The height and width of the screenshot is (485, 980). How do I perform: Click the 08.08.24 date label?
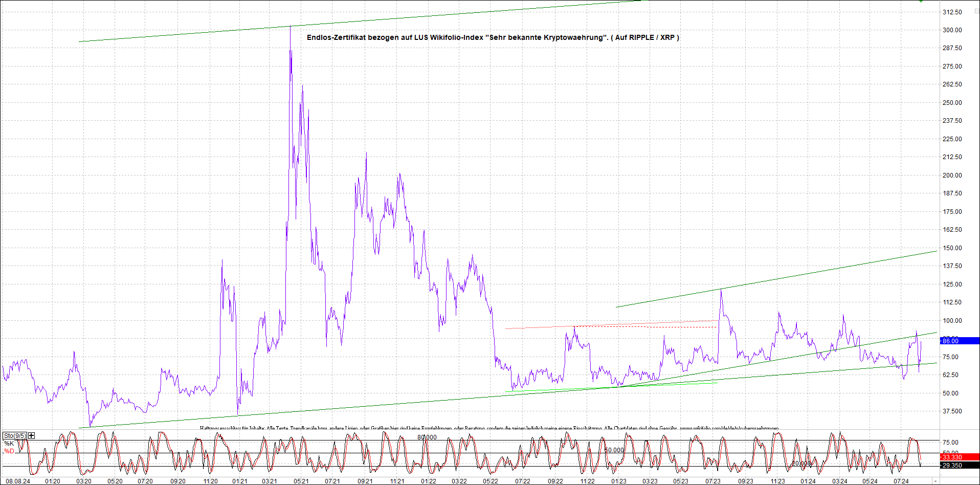click(17, 481)
